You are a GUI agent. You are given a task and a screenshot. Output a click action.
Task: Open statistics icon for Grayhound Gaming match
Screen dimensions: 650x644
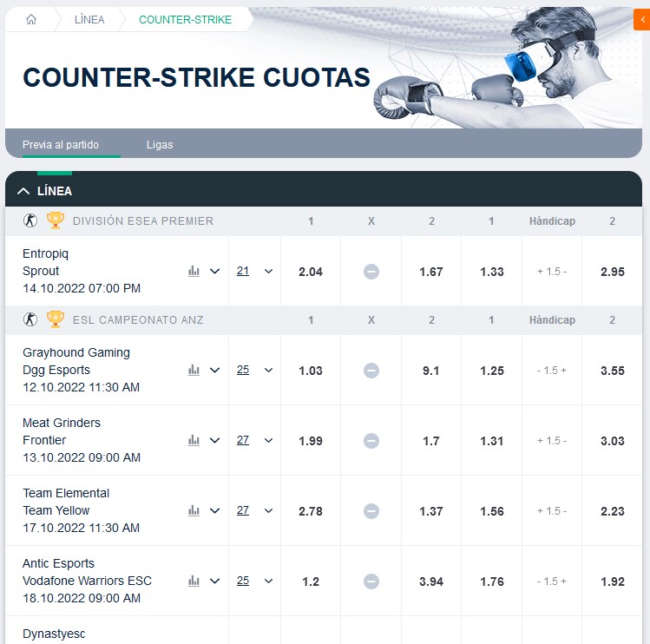[x=194, y=370]
